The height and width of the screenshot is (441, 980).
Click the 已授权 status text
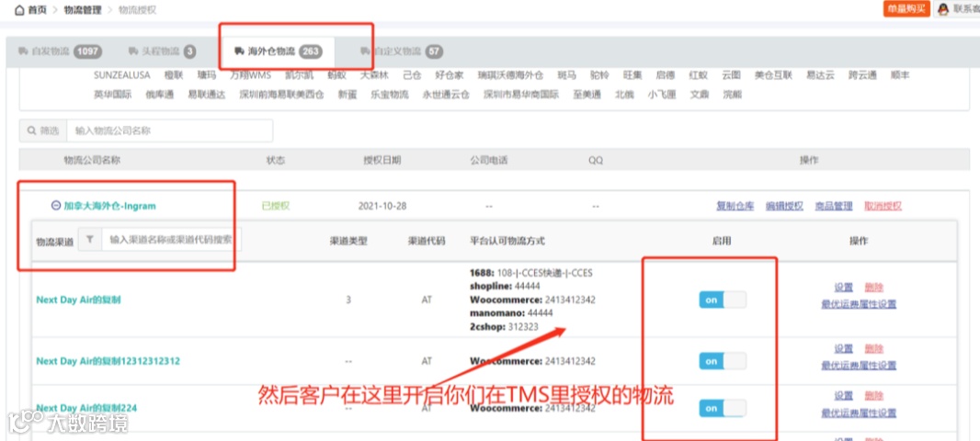(276, 206)
